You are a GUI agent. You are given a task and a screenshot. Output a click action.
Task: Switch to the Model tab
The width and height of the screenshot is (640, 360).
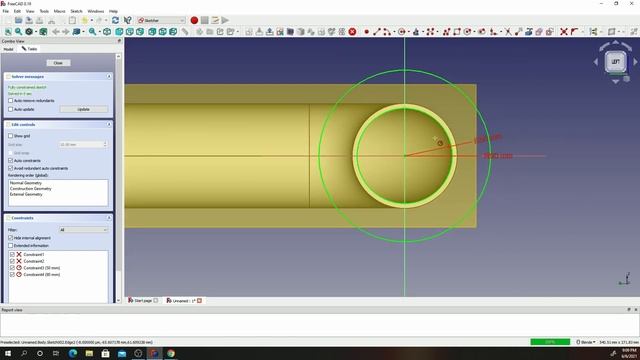[8, 49]
